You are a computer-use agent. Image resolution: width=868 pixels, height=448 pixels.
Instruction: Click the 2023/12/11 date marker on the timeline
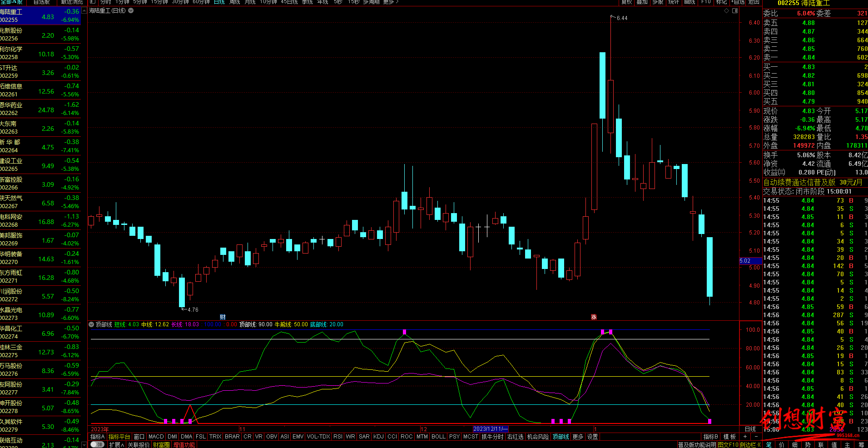[x=490, y=429]
